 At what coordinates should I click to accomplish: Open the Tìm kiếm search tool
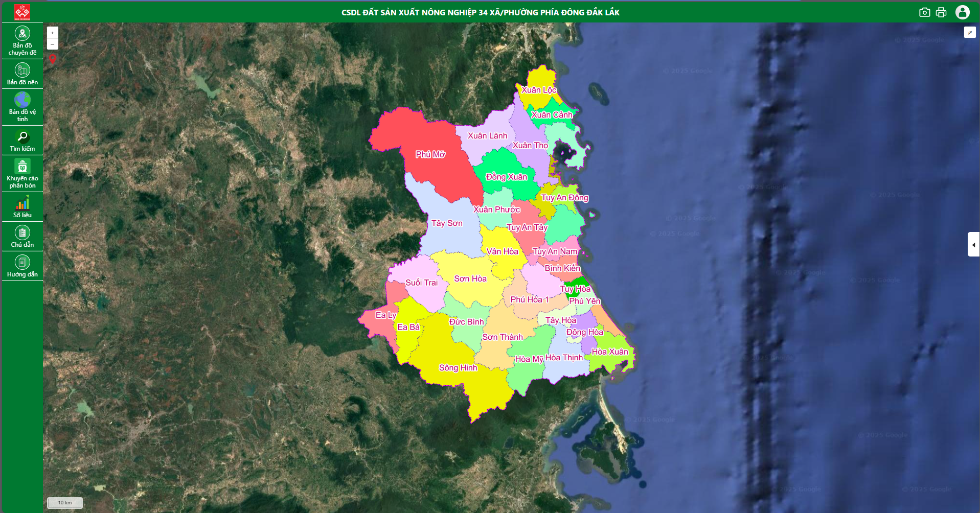(x=22, y=141)
